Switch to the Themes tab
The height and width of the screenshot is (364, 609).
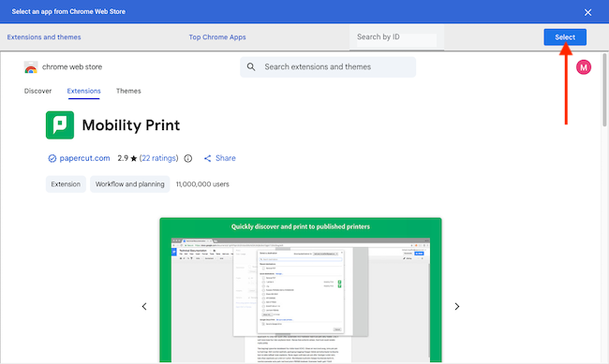point(128,91)
